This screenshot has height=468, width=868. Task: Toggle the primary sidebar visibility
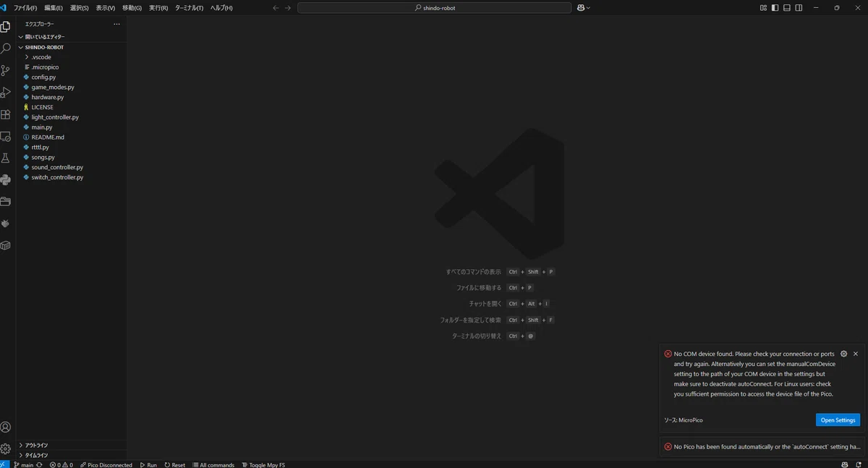[775, 8]
